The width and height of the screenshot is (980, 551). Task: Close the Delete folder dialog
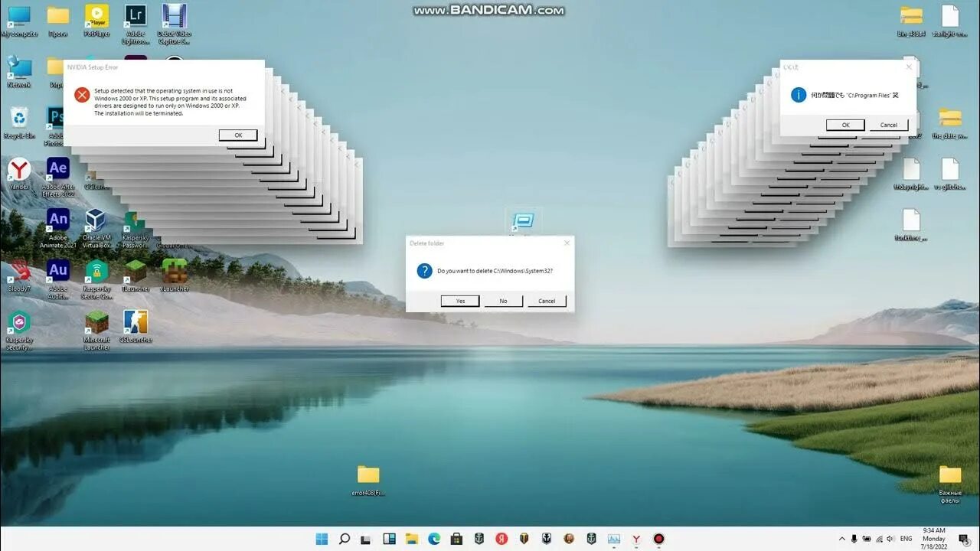(567, 243)
